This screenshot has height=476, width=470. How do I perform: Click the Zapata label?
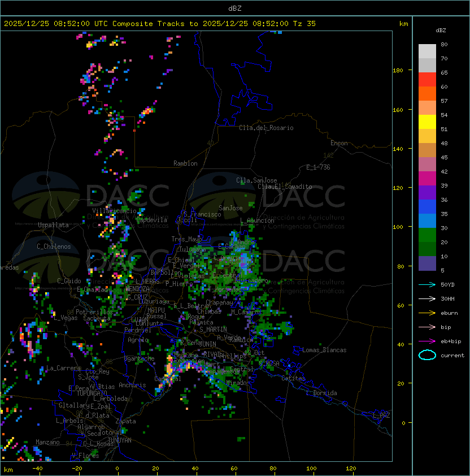(x=125, y=421)
